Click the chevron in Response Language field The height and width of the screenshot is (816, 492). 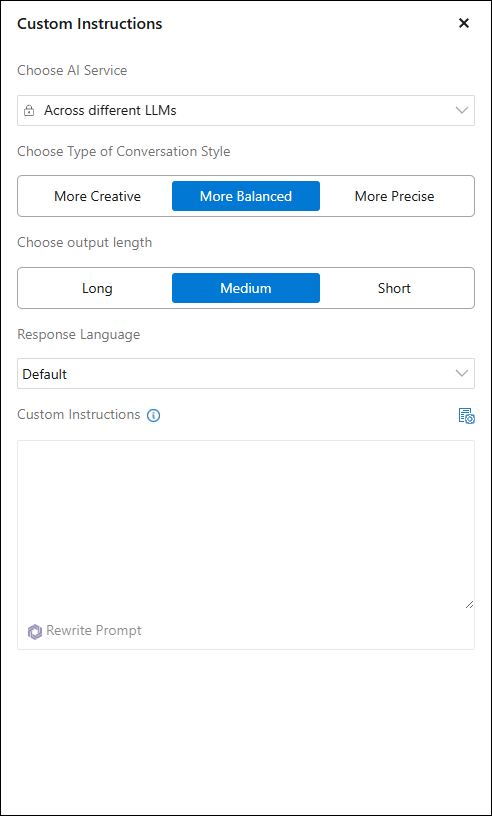(461, 374)
